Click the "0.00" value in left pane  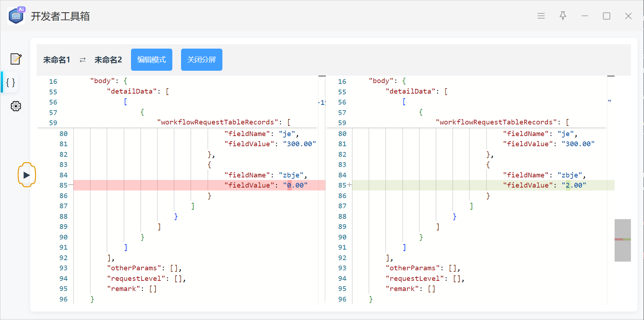coord(295,185)
